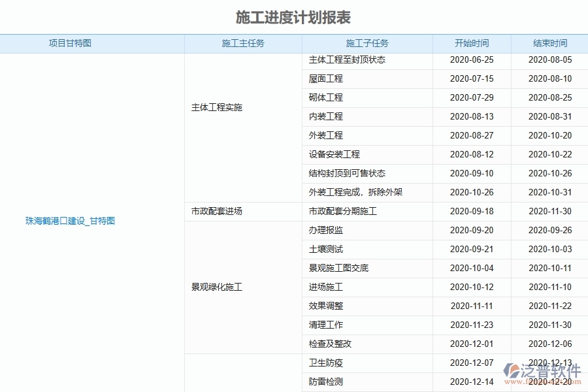Click the 施工进度计划报表 report title
The image size is (588, 392).
click(293, 18)
